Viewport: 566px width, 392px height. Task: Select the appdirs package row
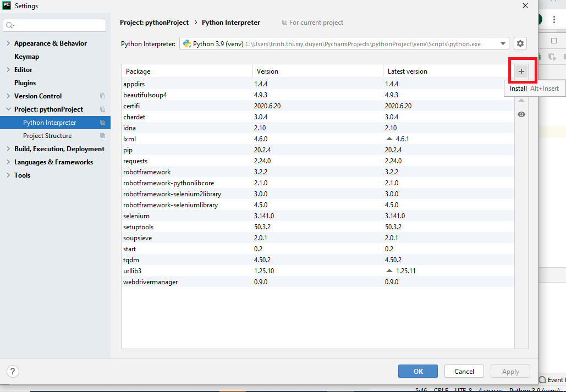coord(318,84)
